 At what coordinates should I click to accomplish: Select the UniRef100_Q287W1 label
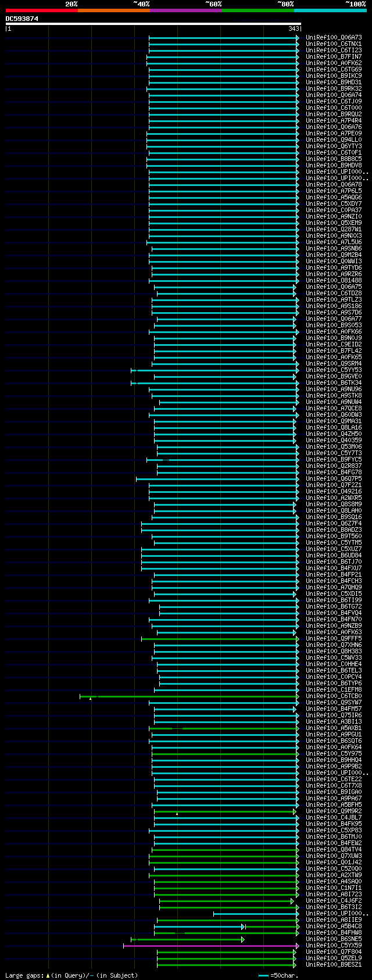click(x=334, y=230)
